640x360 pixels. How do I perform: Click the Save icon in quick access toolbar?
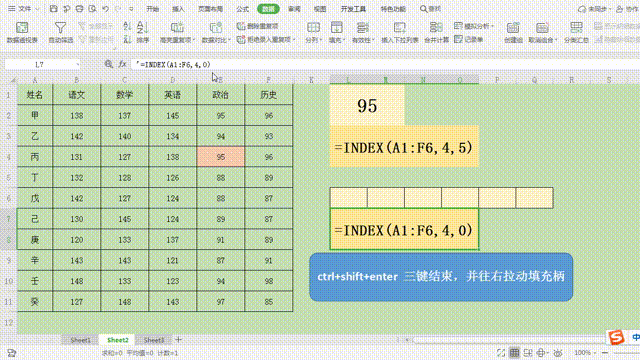(53, 9)
